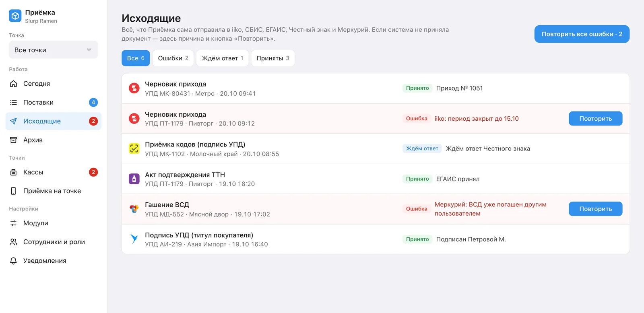The height and width of the screenshot is (313, 644).
Task: Click the text УПД МД-552 · Мясной двор
Action: (x=187, y=214)
